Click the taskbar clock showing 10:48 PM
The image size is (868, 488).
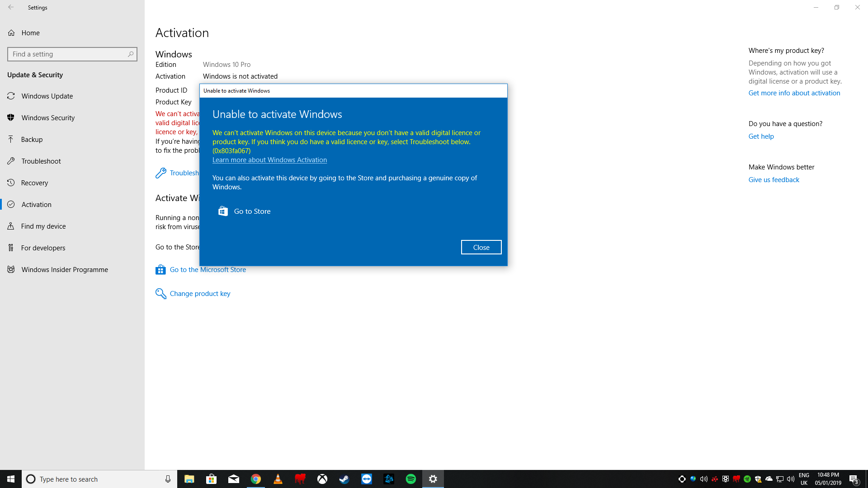(x=828, y=479)
